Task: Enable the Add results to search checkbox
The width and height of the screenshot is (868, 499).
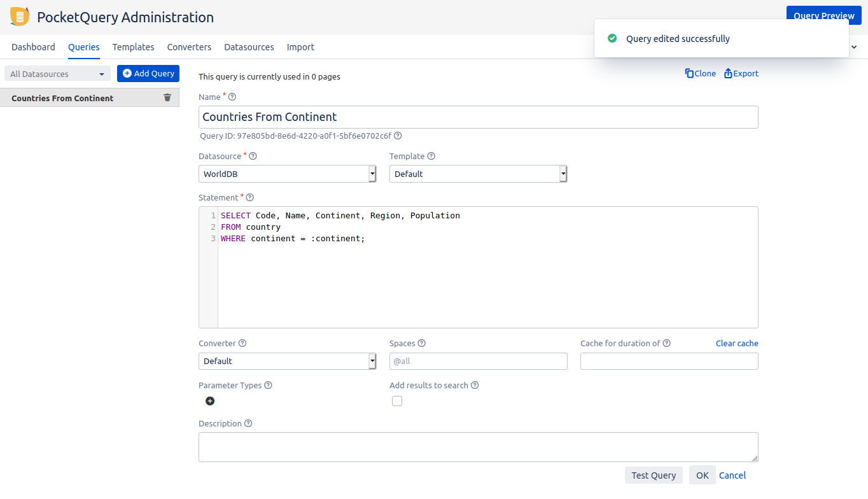Action: (x=397, y=401)
